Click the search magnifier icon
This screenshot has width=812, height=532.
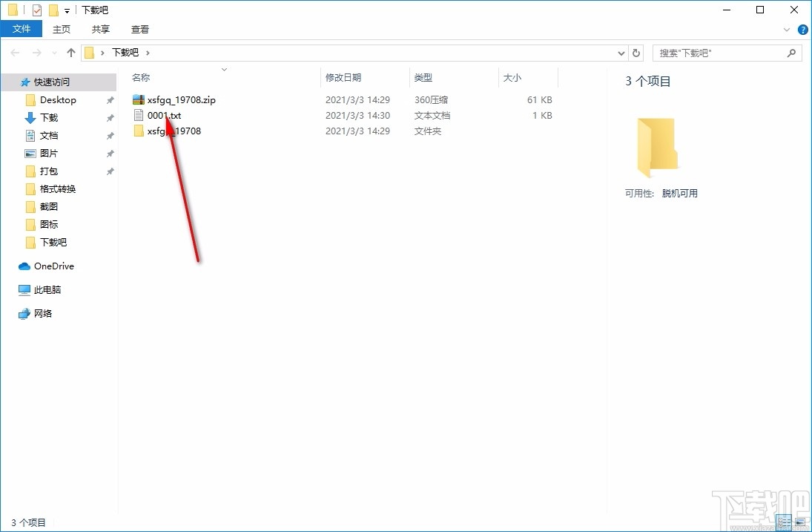tap(791, 53)
